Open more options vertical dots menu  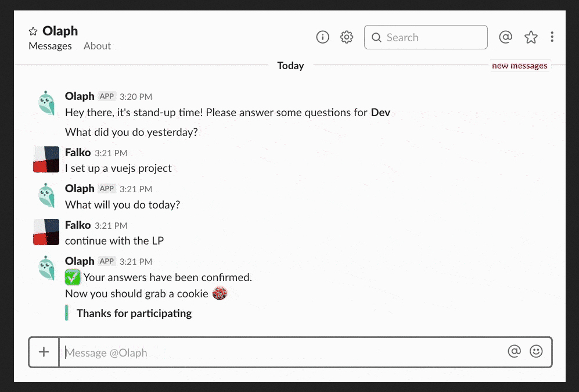(552, 37)
